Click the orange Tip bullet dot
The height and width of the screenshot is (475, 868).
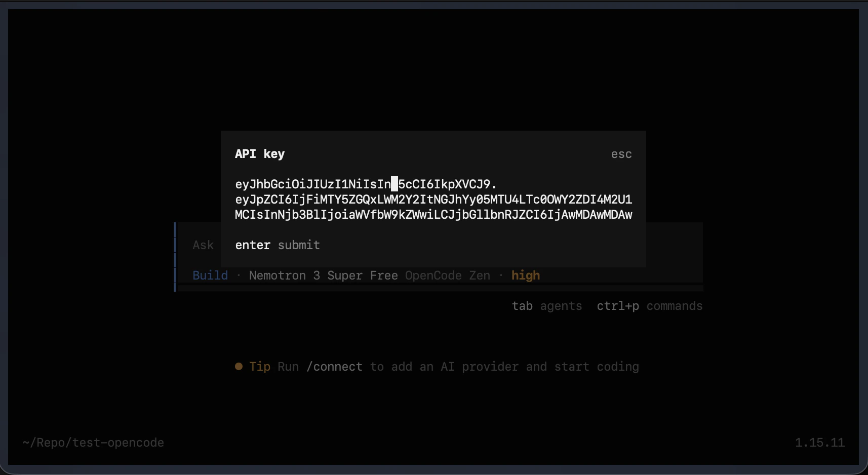pyautogui.click(x=239, y=366)
